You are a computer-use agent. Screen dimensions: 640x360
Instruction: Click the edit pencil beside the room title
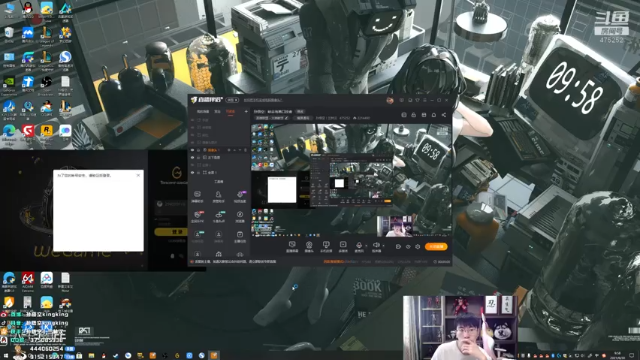point(287,118)
